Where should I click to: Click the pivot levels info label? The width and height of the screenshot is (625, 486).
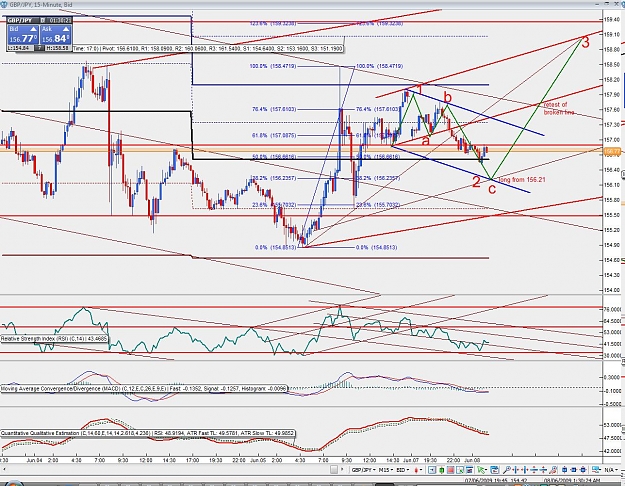click(207, 48)
